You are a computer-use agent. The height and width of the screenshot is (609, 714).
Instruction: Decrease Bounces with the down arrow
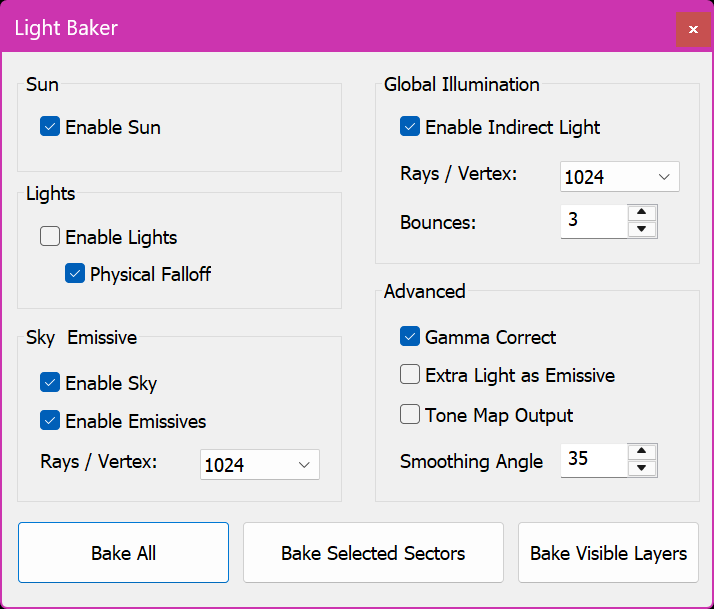coord(642,229)
